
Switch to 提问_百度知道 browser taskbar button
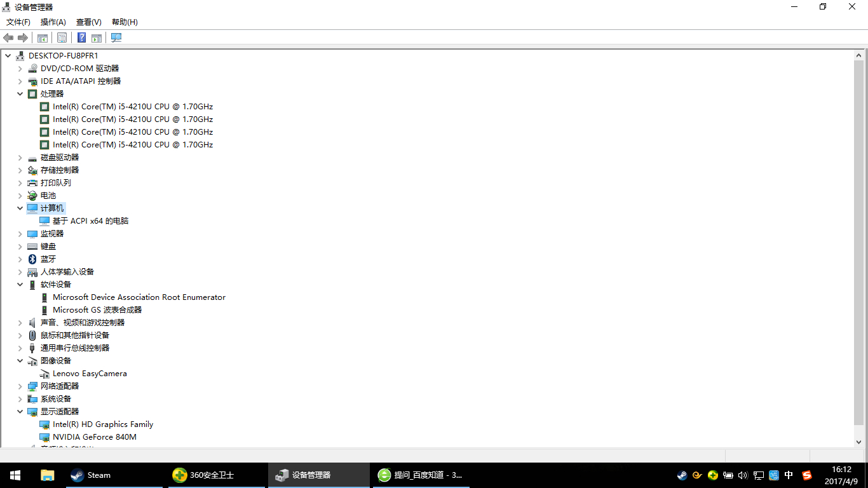(x=422, y=475)
